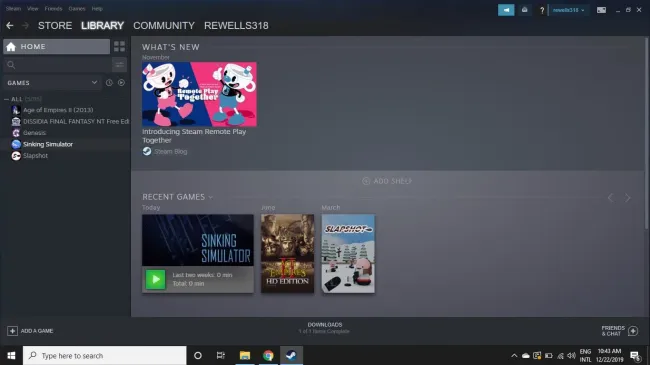Image resolution: width=650 pixels, height=365 pixels.
Task: Open the Age of Empires II HD card
Action: [x=287, y=253]
